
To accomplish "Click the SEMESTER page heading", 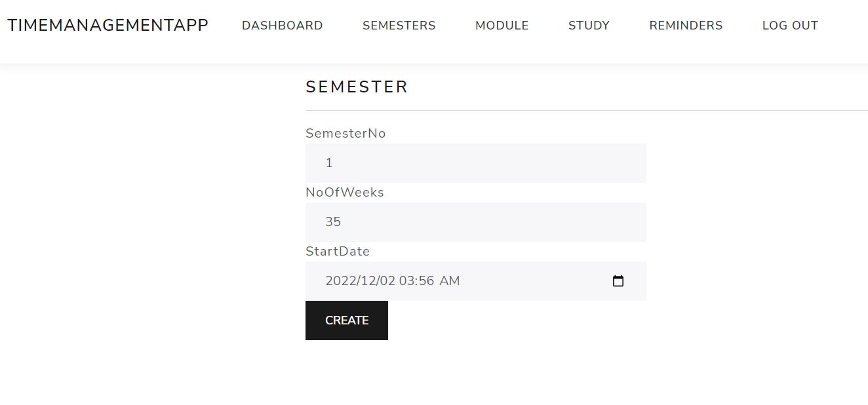I will 357,86.
